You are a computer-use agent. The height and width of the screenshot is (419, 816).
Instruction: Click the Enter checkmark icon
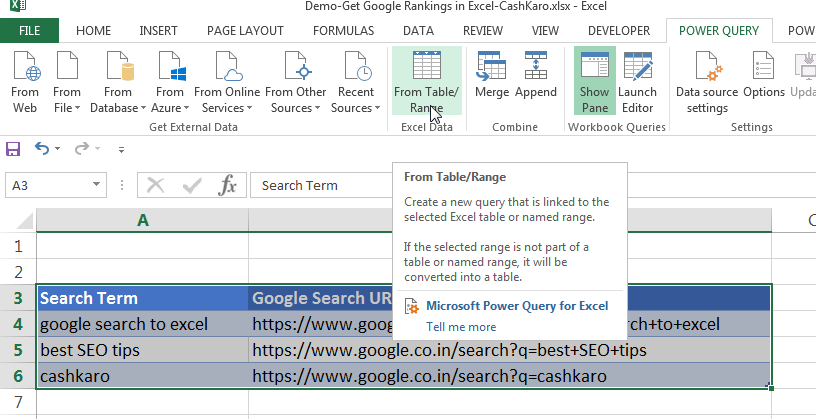192,185
